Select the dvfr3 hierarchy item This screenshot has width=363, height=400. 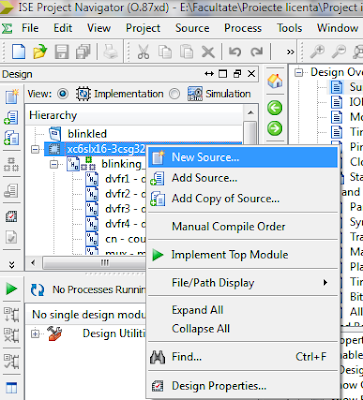click(126, 209)
